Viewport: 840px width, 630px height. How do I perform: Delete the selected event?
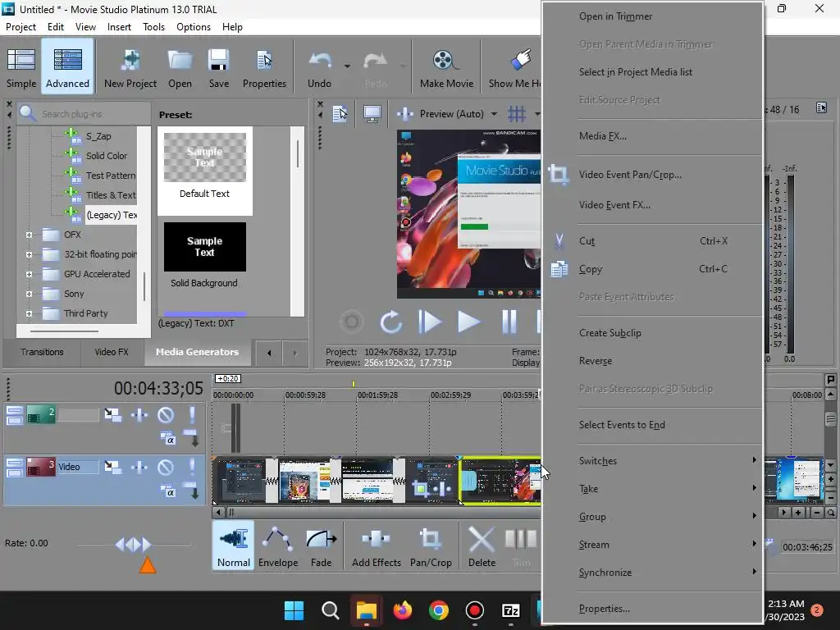click(x=482, y=546)
